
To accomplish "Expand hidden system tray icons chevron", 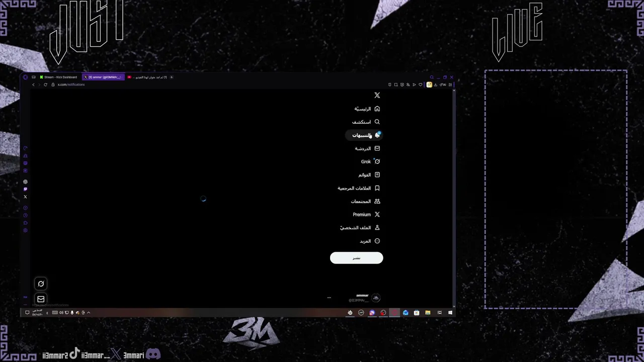I will 89,313.
